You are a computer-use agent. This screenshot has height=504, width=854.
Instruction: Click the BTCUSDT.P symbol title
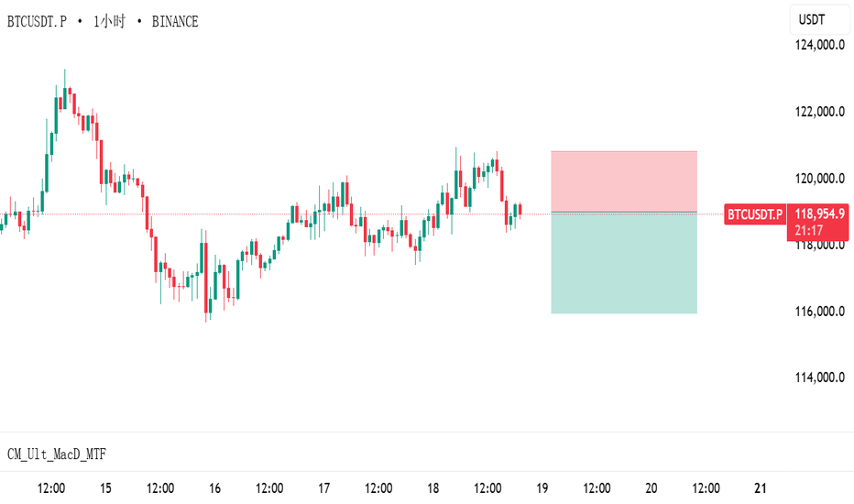(37, 22)
